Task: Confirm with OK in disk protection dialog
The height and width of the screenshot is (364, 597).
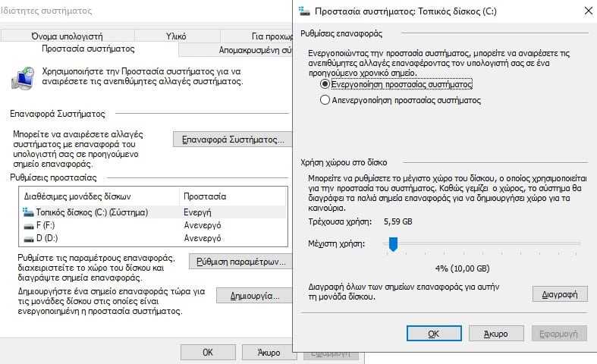Action: 434,334
